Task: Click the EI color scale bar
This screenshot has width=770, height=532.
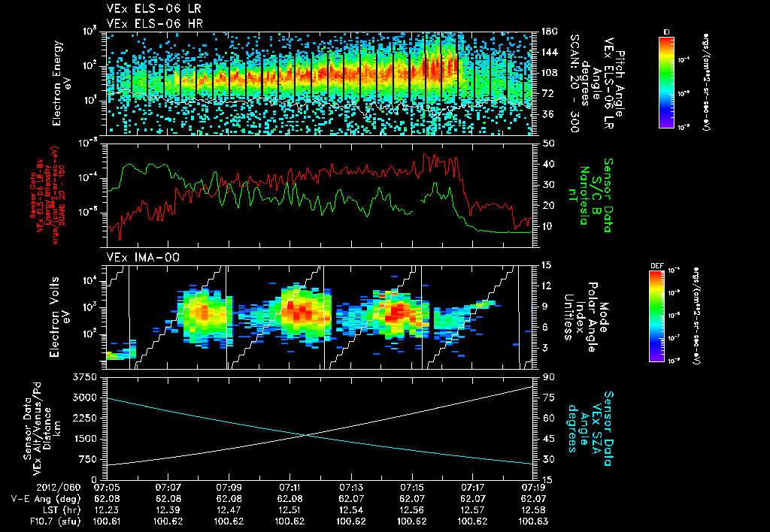Action: click(666, 82)
